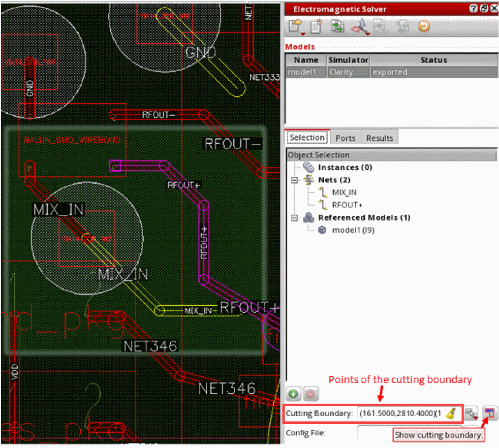Image resolution: width=499 pixels, height=448 pixels.
Task: Click the orange refresh arrow toolbar icon
Action: 423,26
